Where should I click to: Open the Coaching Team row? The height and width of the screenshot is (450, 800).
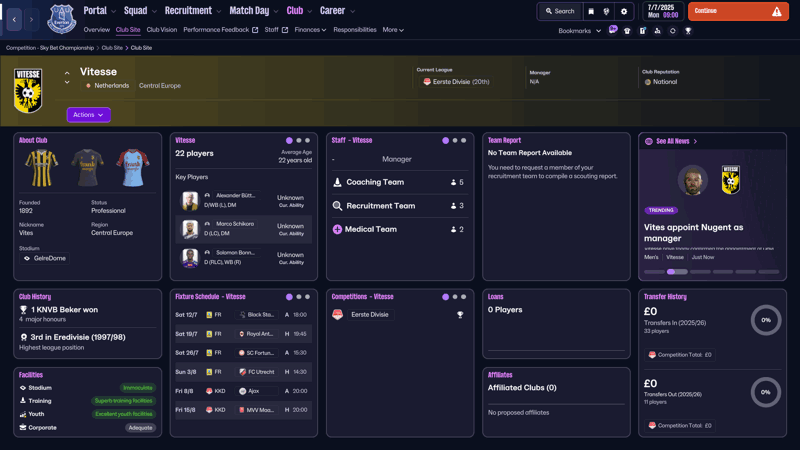pyautogui.click(x=399, y=182)
